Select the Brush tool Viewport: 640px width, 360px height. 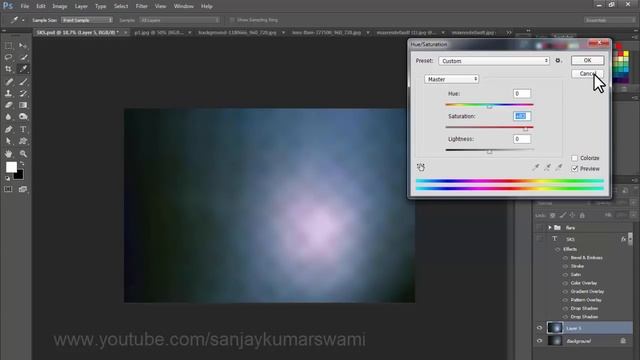click(x=23, y=82)
